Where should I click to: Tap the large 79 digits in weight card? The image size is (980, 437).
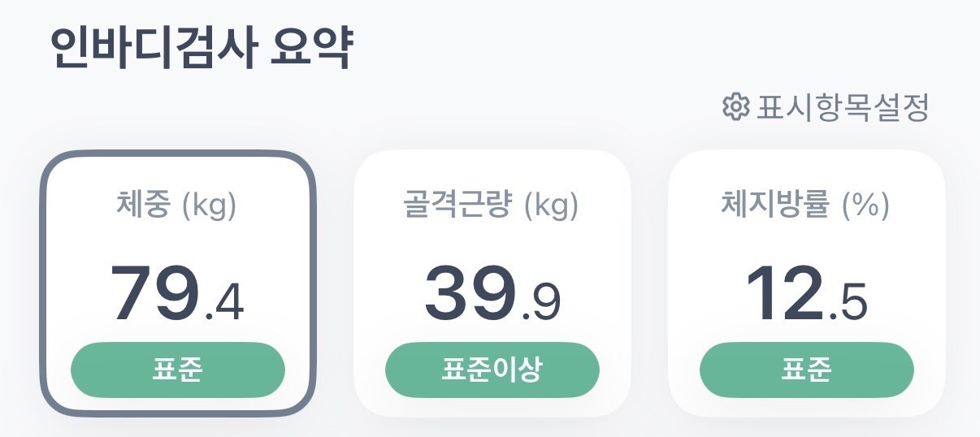pyautogui.click(x=155, y=293)
